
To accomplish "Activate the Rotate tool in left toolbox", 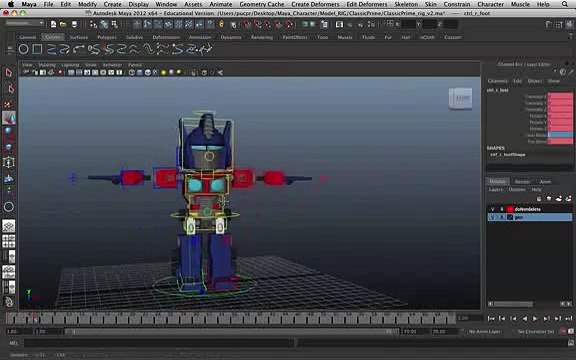I will (9, 132).
